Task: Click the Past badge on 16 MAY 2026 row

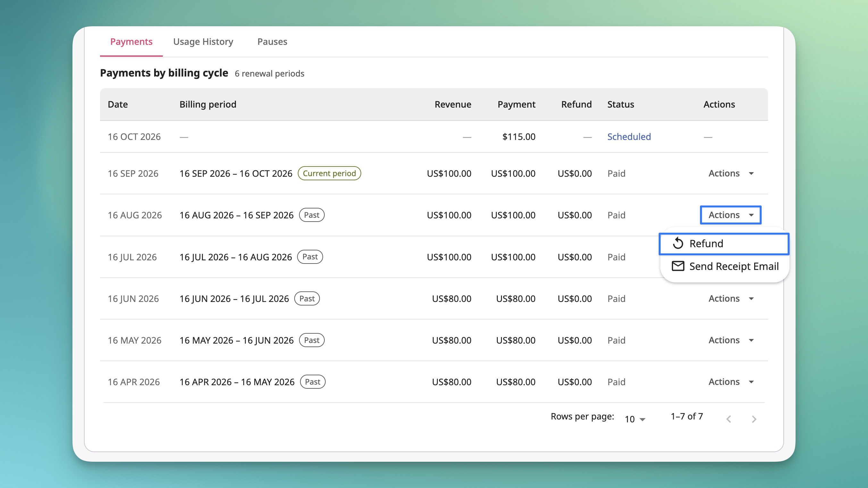Action: tap(312, 340)
